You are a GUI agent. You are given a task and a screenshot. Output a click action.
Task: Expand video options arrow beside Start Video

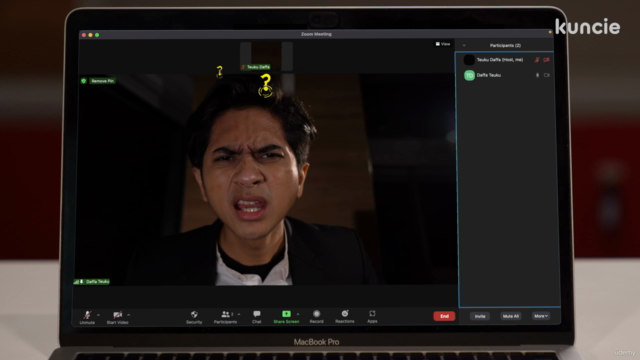[x=129, y=315]
